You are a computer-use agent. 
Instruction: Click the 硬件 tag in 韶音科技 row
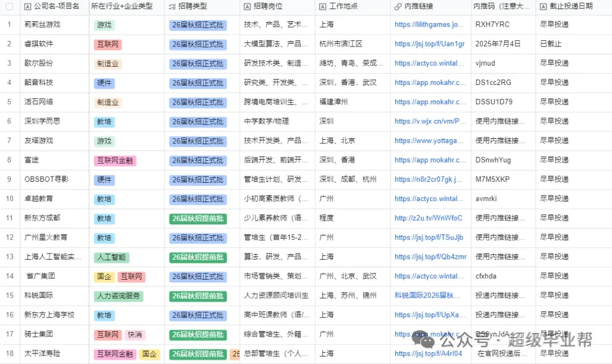coord(104,83)
